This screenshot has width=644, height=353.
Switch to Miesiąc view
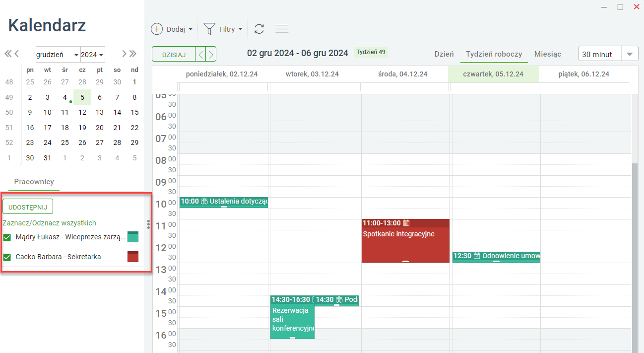click(548, 54)
